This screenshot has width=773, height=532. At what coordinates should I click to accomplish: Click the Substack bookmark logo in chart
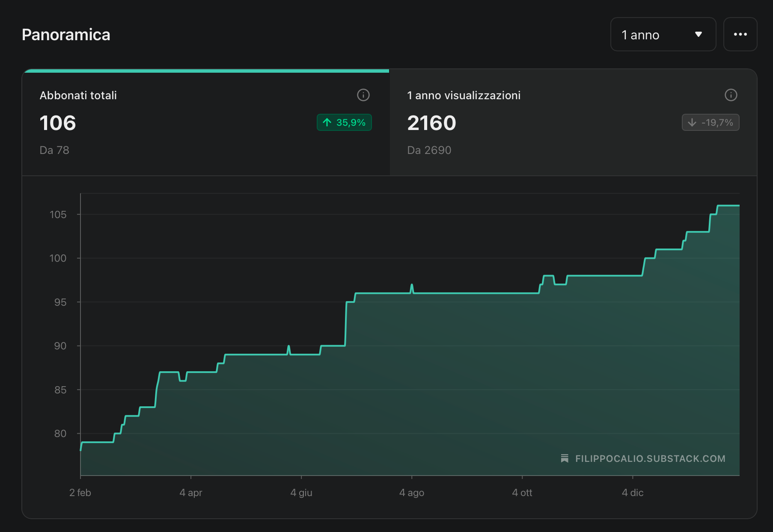[x=565, y=458]
